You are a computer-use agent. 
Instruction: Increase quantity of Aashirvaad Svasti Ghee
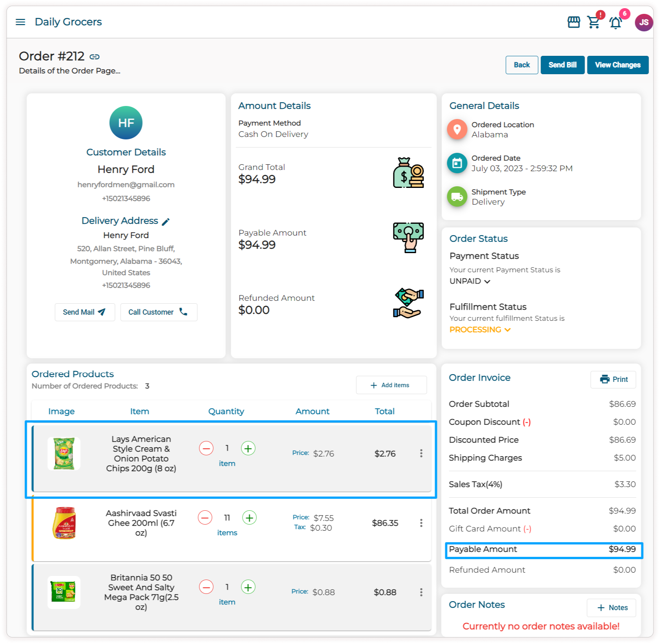click(x=249, y=518)
